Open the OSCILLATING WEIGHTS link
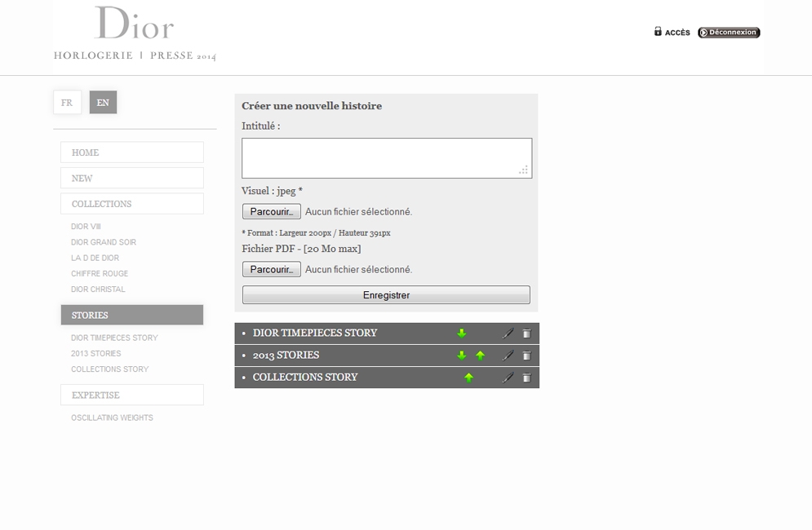This screenshot has height=530, width=812. pos(112,417)
